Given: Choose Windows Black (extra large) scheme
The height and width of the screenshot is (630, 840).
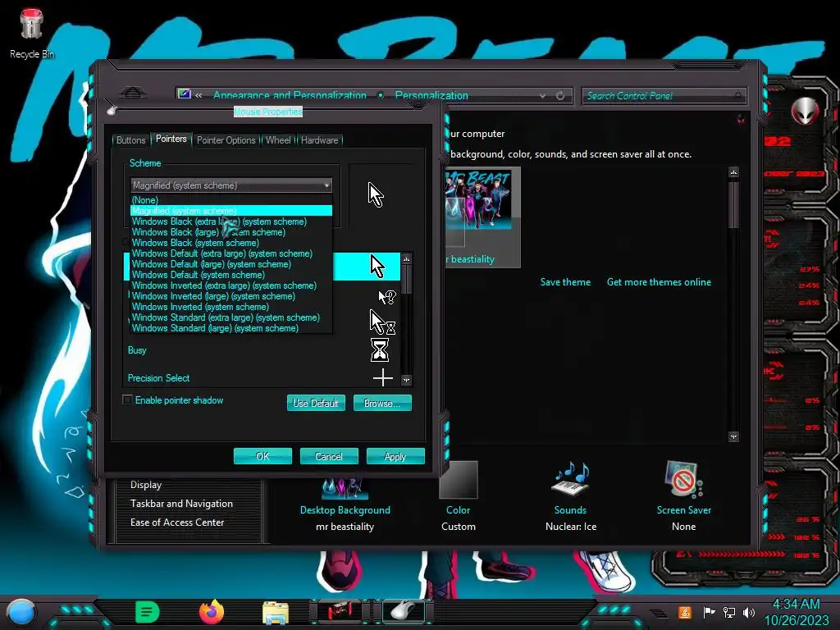Looking at the screenshot, I should click(231, 221).
